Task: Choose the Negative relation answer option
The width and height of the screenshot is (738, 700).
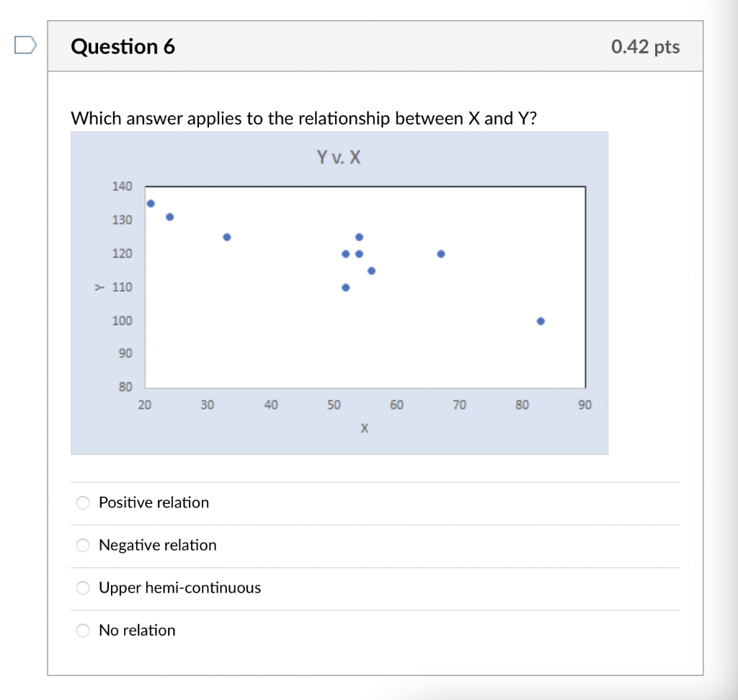Action: [83, 545]
